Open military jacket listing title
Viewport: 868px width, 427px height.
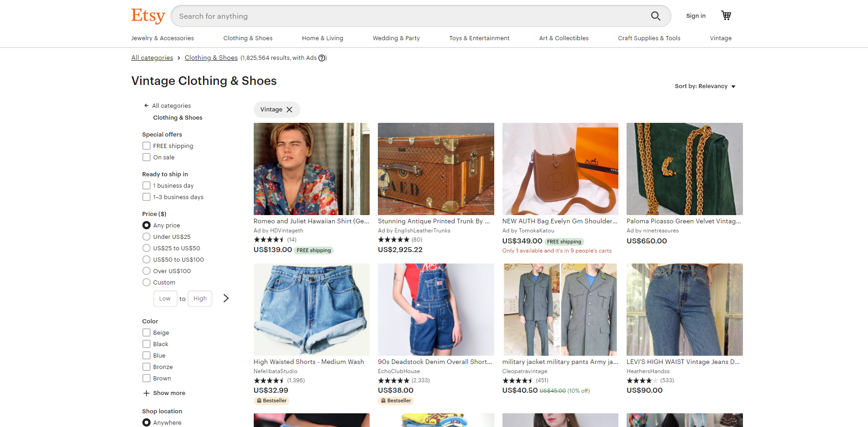(560, 362)
